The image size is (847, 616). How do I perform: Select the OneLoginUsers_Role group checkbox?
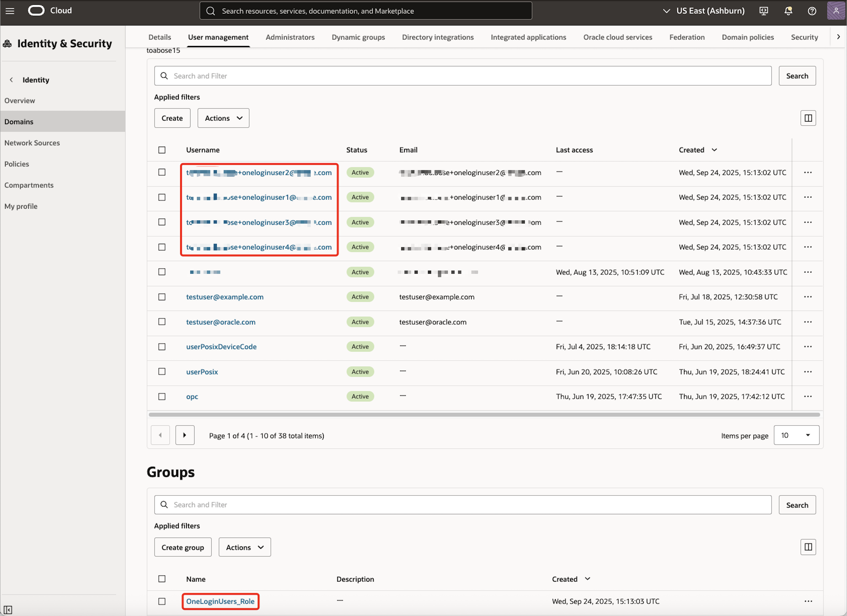(162, 601)
